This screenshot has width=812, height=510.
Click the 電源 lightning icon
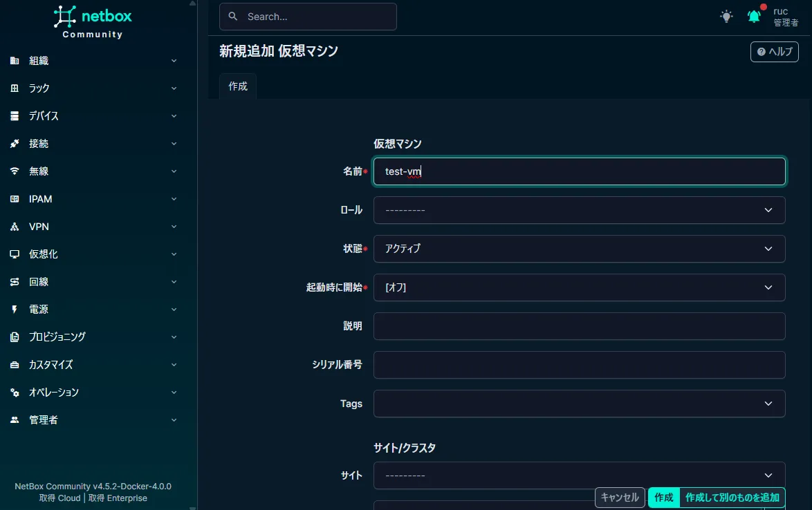point(15,310)
